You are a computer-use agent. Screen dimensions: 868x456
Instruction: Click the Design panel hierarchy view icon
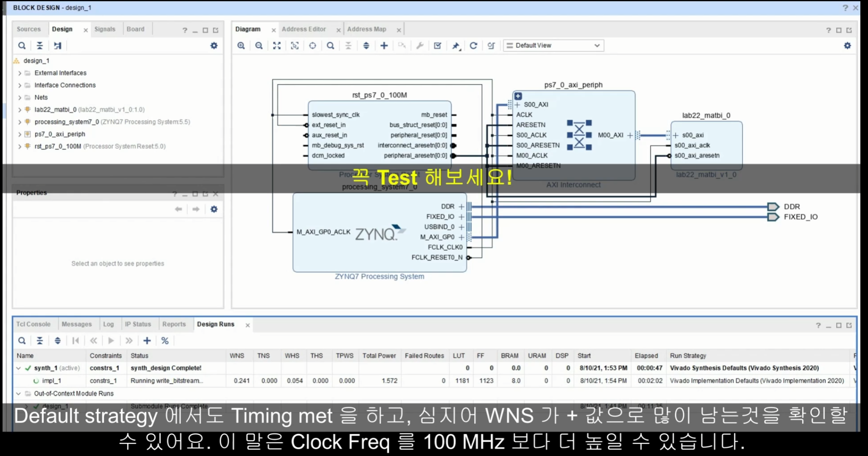[58, 45]
